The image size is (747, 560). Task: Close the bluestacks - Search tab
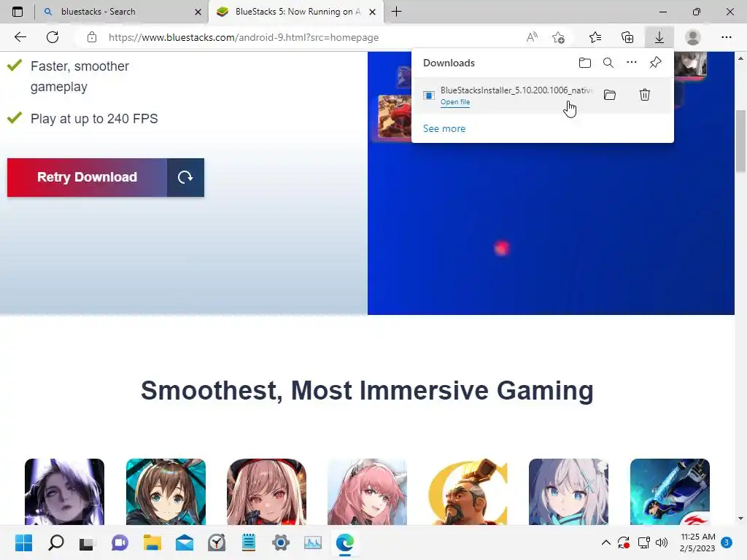click(x=198, y=12)
